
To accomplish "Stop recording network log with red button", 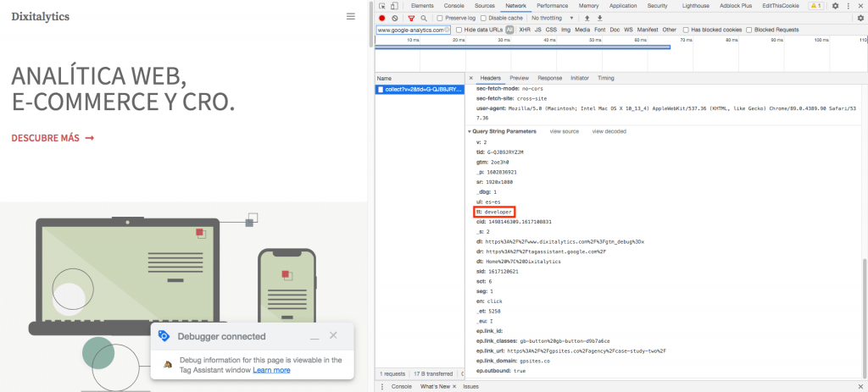I will point(382,18).
